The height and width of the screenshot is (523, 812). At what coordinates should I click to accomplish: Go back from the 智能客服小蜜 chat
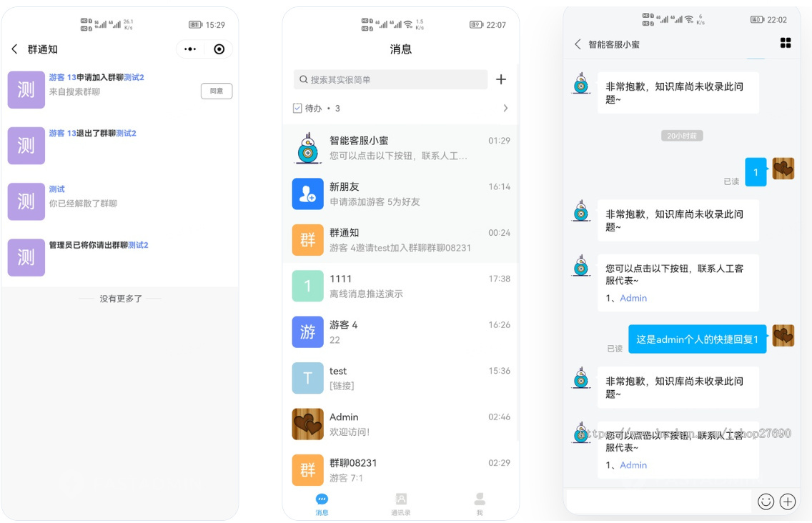pyautogui.click(x=578, y=44)
